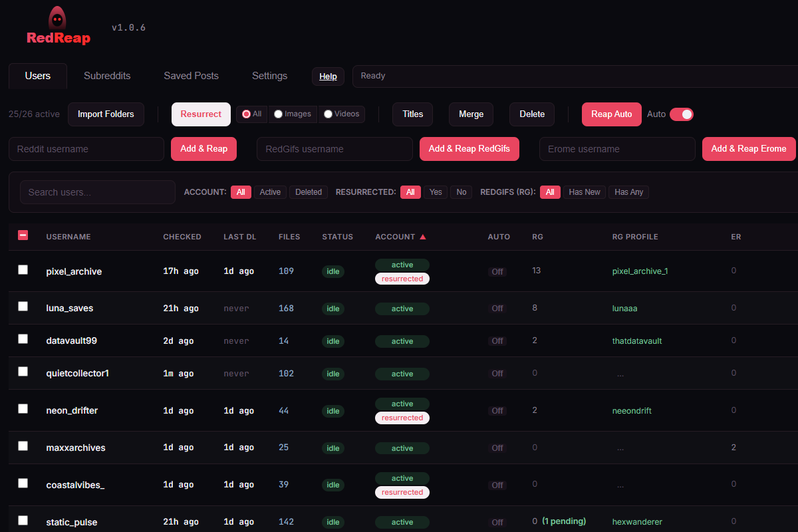Click the Resurrect button

click(x=201, y=114)
